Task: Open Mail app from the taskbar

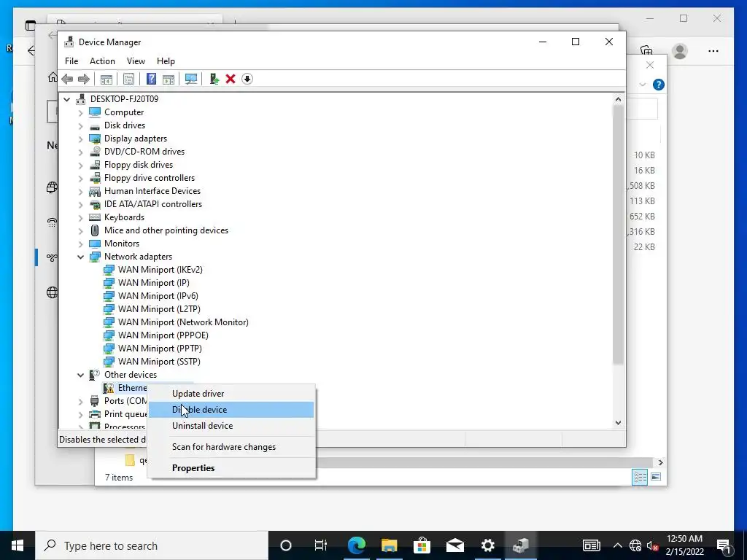Action: pos(455,545)
